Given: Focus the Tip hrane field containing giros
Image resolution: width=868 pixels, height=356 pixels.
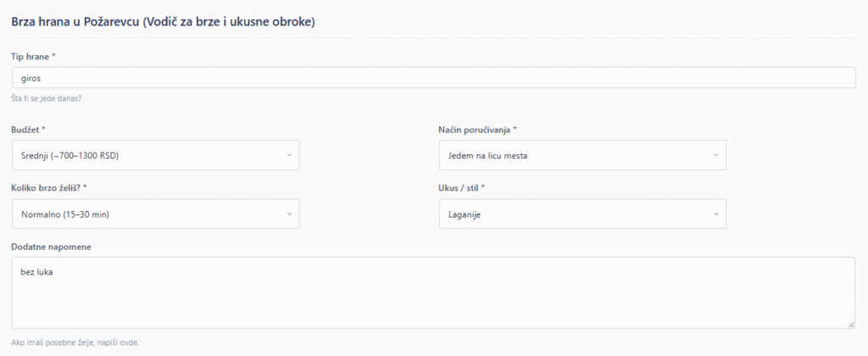Looking at the screenshot, I should (432, 77).
